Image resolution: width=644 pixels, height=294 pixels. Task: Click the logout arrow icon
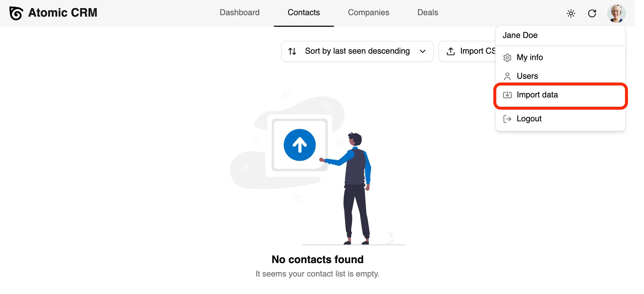[x=507, y=119]
